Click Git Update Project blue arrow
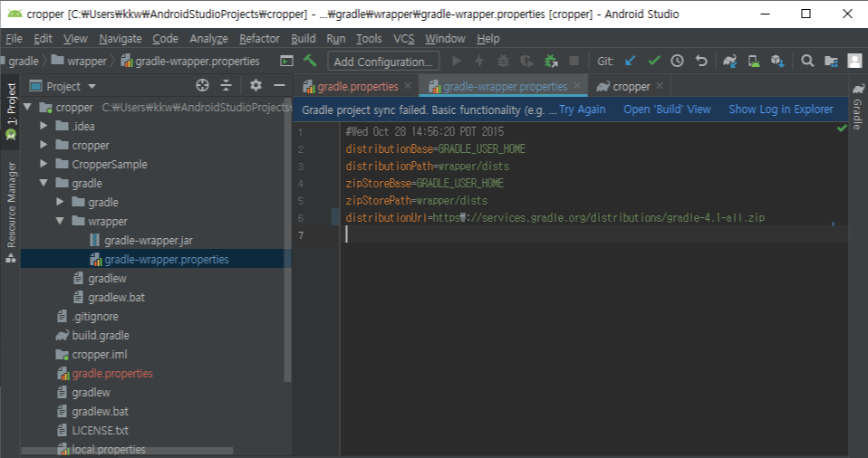Image resolution: width=868 pixels, height=458 pixels. coord(630,61)
